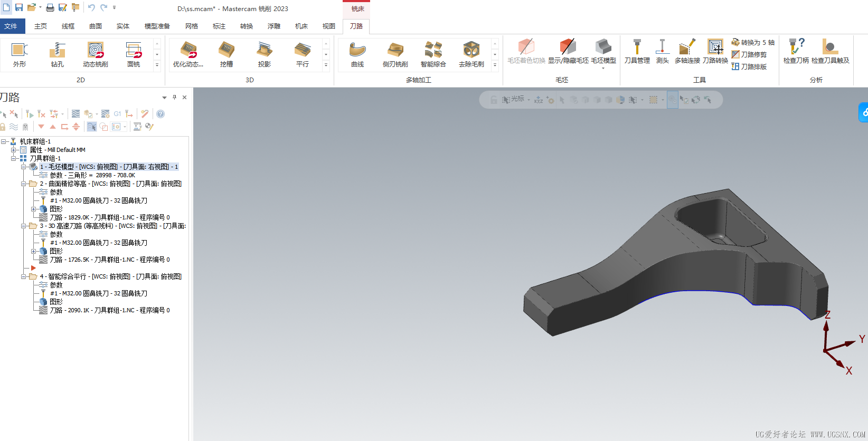Toggle the lock operations icon
Viewport: 868px width, 441px height.
3,127
